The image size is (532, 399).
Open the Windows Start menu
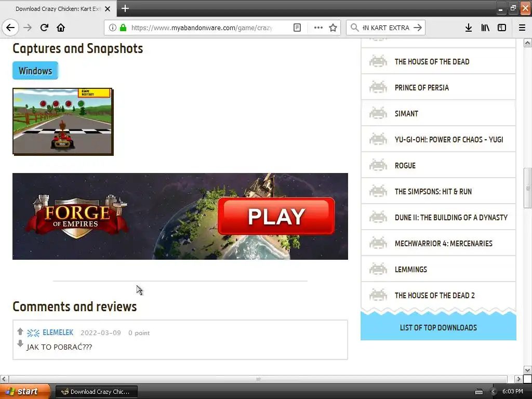coord(25,392)
